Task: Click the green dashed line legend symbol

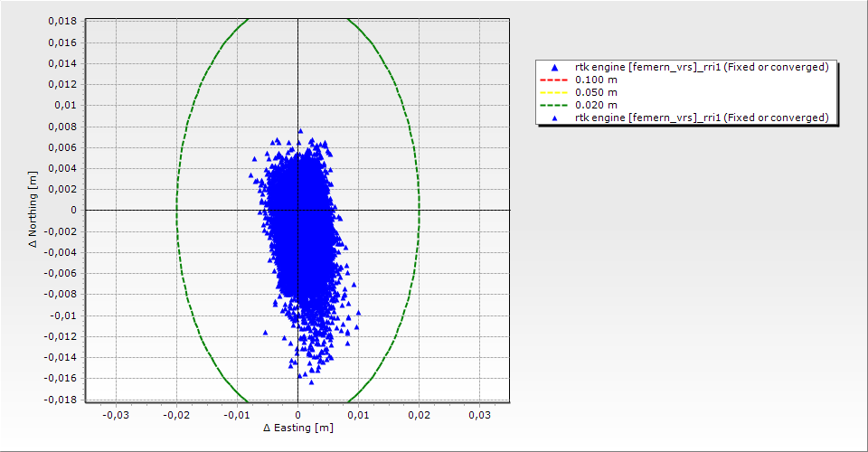Action: [x=555, y=105]
